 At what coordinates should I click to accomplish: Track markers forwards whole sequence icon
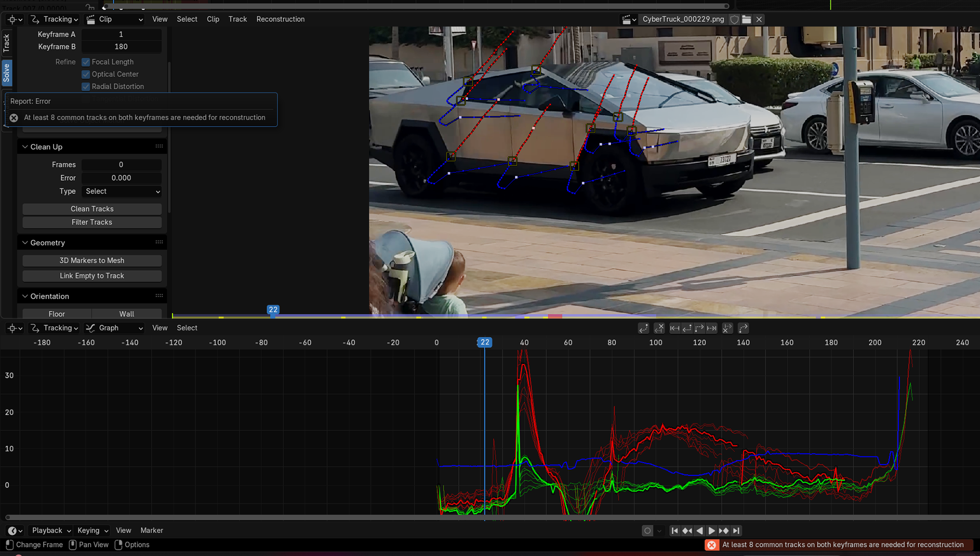coord(712,328)
